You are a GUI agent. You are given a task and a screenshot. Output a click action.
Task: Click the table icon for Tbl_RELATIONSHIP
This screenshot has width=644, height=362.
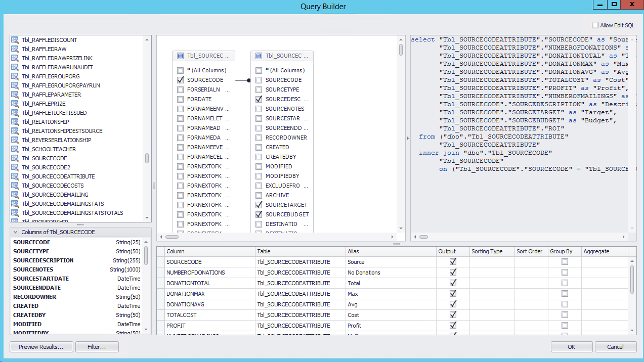pyautogui.click(x=15, y=122)
